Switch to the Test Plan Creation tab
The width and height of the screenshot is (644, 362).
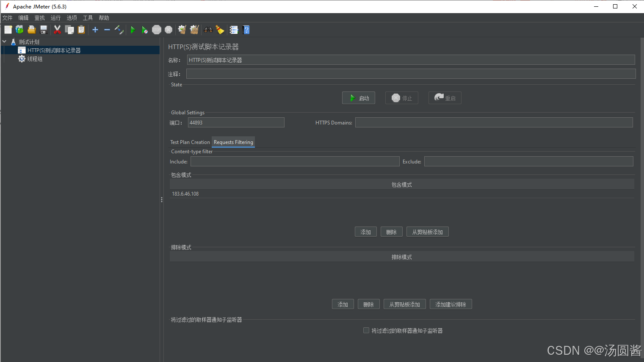coord(190,142)
